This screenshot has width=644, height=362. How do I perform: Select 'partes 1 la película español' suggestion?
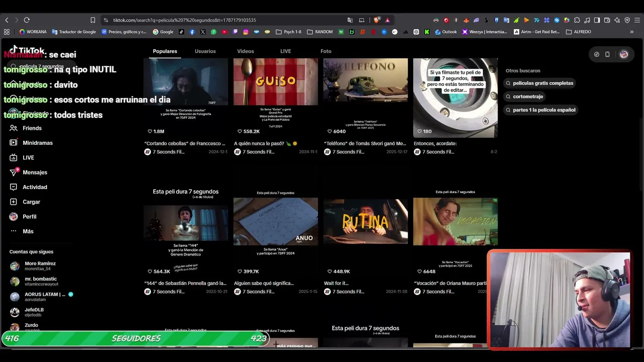pyautogui.click(x=540, y=110)
